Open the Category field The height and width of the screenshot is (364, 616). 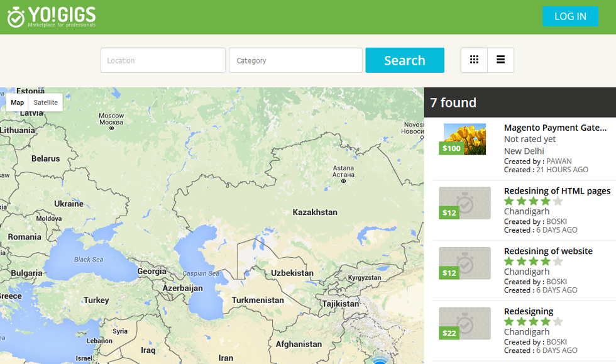[295, 60]
